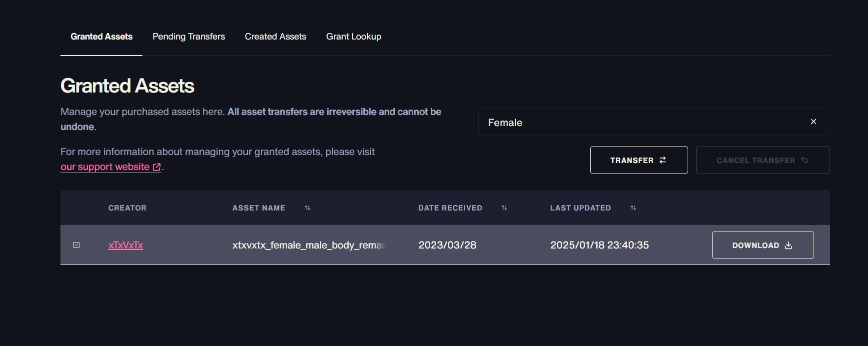
Task: Click the 2025/01/18 23:40:35 last updated cell
Action: click(x=599, y=245)
